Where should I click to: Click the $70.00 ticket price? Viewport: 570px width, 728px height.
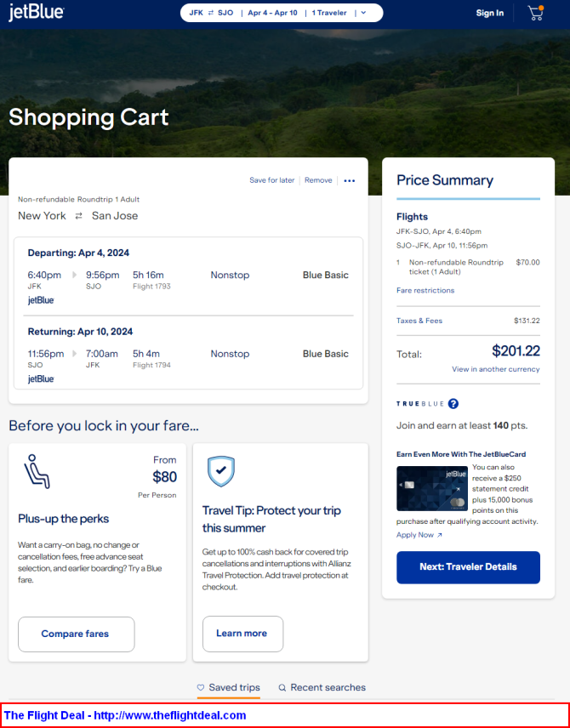click(527, 262)
